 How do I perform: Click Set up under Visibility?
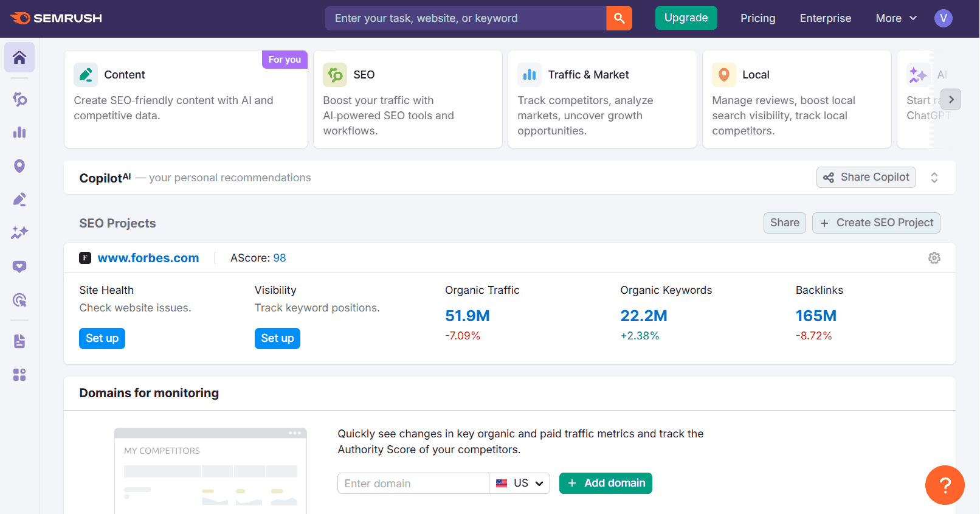pyautogui.click(x=277, y=338)
